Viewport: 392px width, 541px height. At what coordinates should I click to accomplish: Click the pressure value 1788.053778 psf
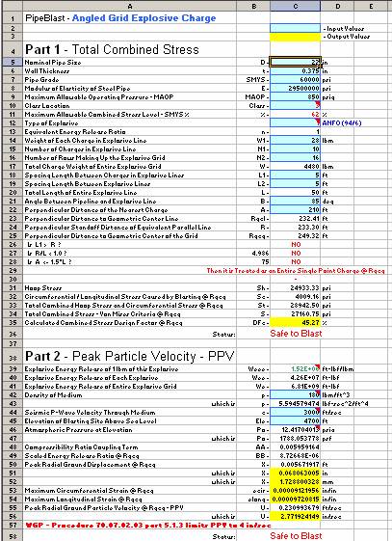pyautogui.click(x=296, y=438)
